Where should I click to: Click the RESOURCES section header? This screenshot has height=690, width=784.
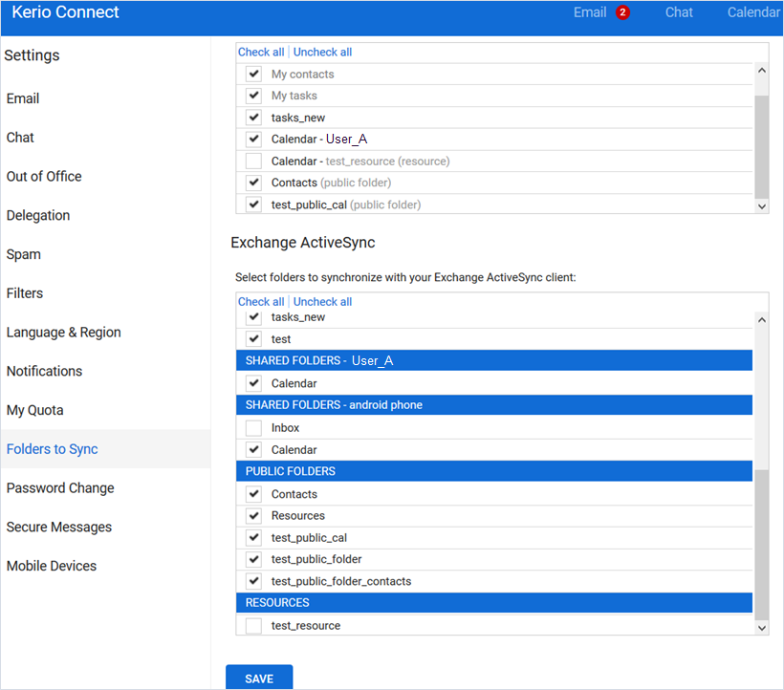tap(494, 603)
